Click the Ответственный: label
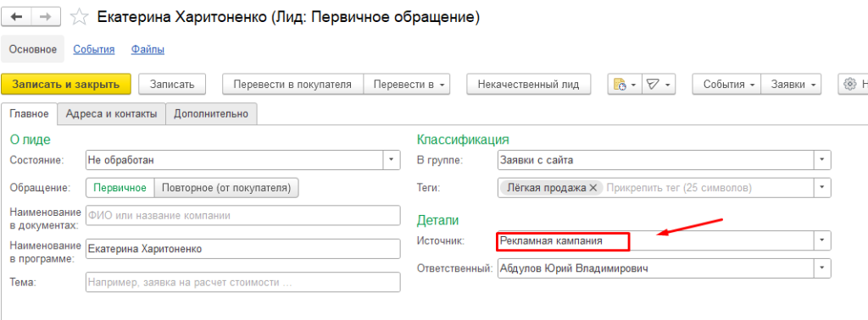This screenshot has height=320, width=868. (x=454, y=268)
